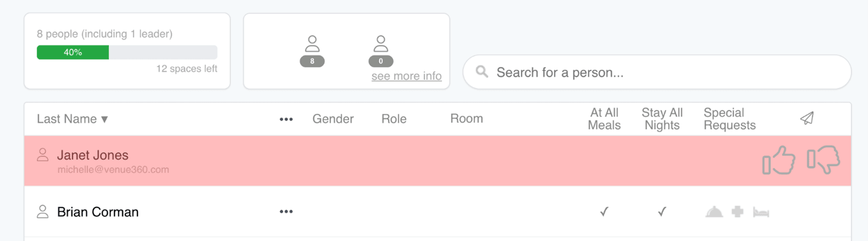The width and height of the screenshot is (868, 241).
Task: Toggle Brian Corman's Stay All Nights checkmark
Action: point(662,212)
